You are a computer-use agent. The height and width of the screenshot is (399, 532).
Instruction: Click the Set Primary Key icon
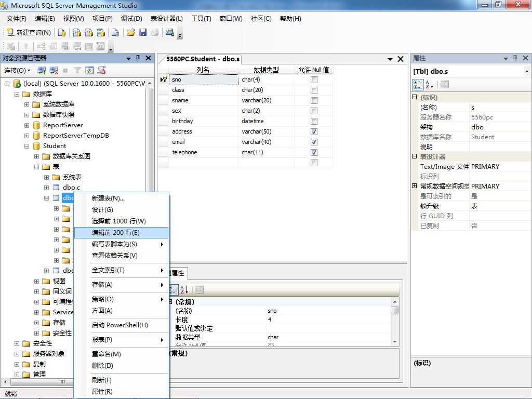point(25,46)
